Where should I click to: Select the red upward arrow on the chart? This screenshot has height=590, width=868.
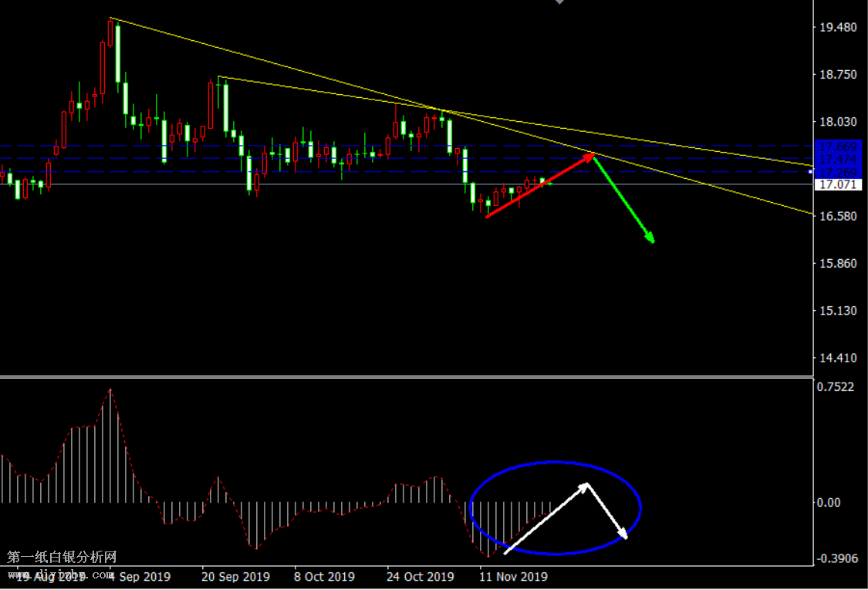tap(539, 186)
